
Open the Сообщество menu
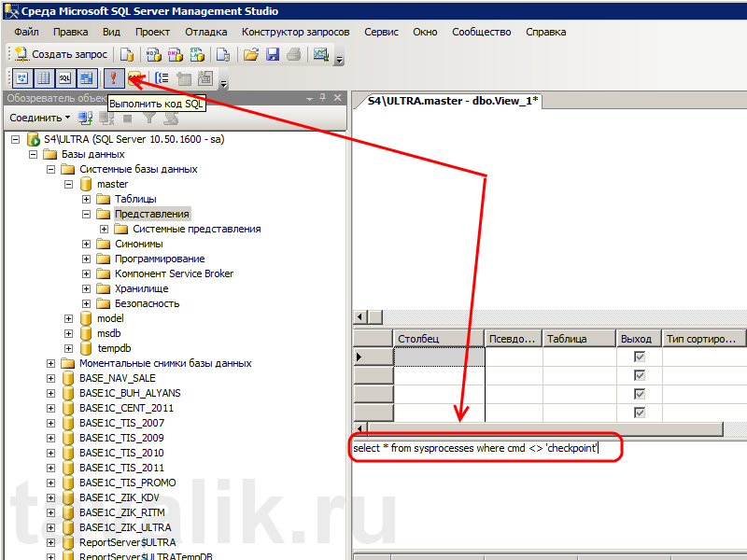pos(482,32)
